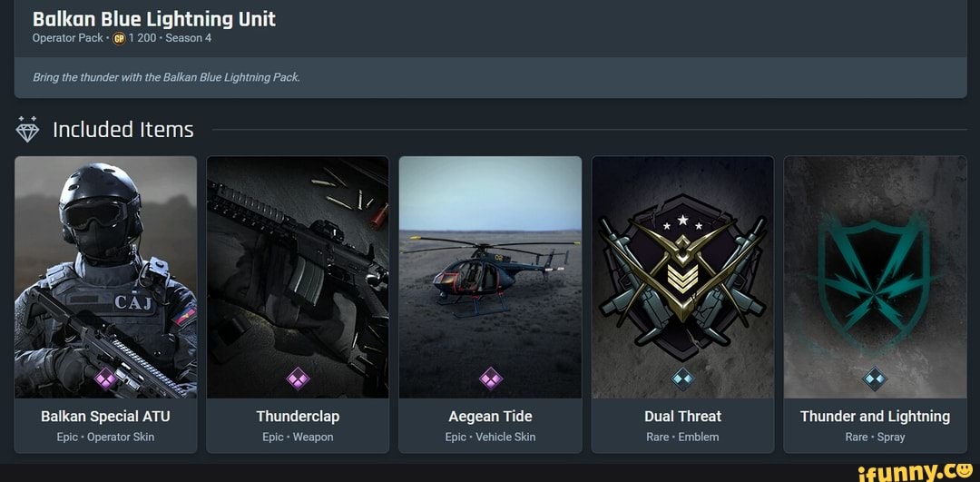Click the Thunder and Lightning title
980x482 pixels.
pos(875,417)
